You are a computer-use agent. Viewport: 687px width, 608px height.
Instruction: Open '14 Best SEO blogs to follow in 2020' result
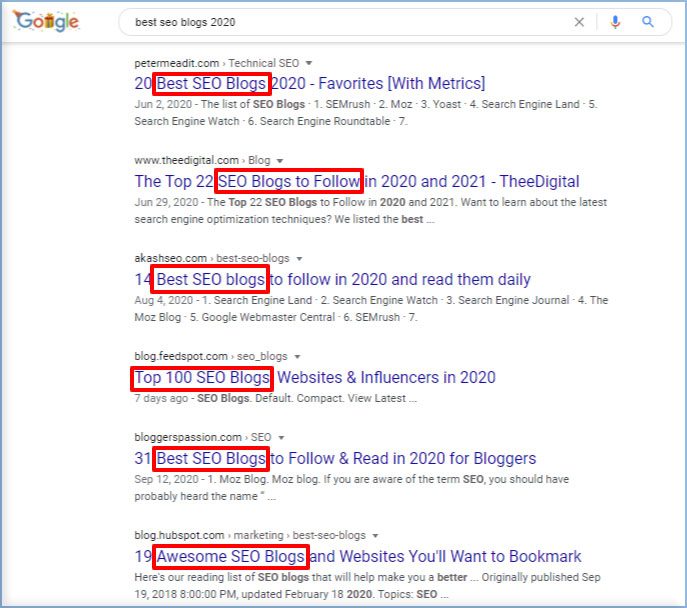[333, 279]
